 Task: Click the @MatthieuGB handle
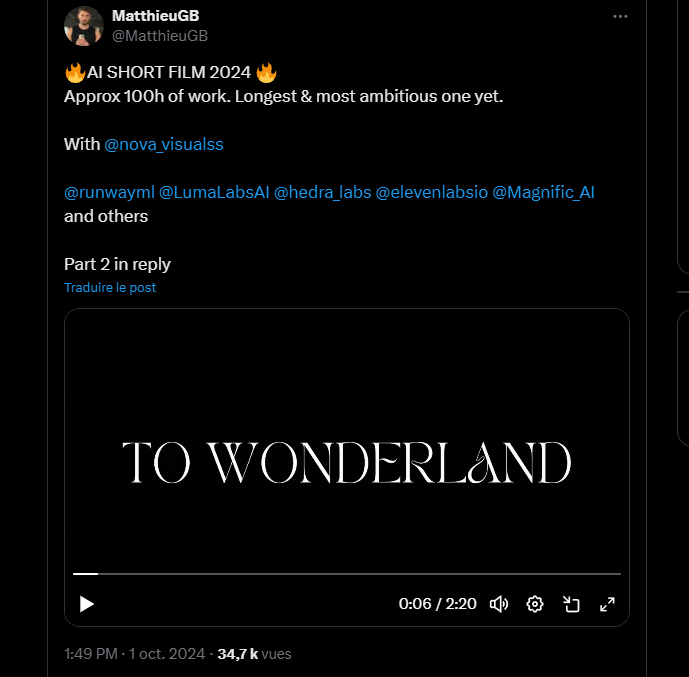click(x=160, y=35)
